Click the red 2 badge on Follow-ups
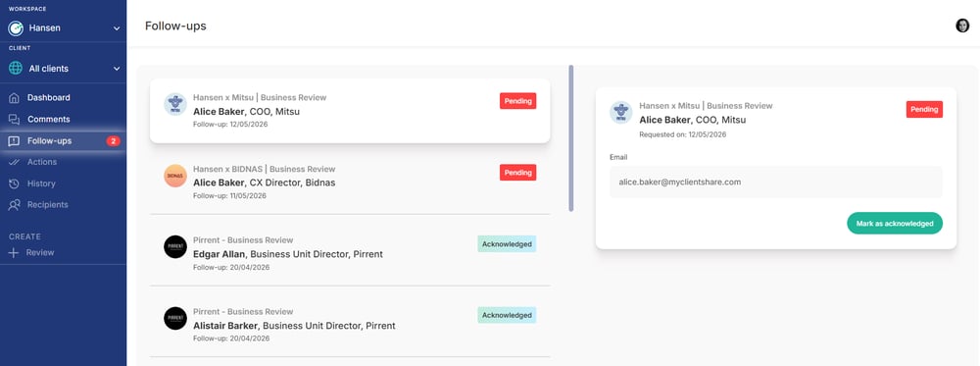 coord(113,140)
